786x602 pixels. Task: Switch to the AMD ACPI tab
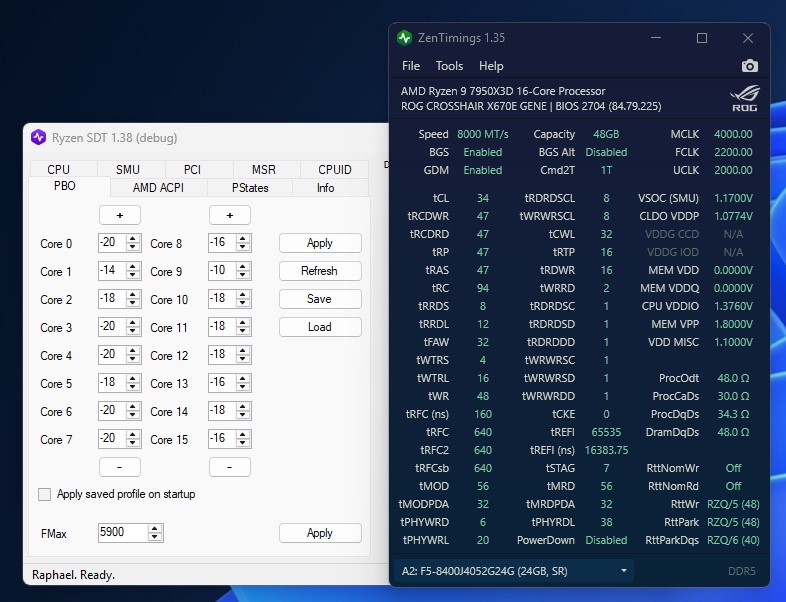coord(158,188)
